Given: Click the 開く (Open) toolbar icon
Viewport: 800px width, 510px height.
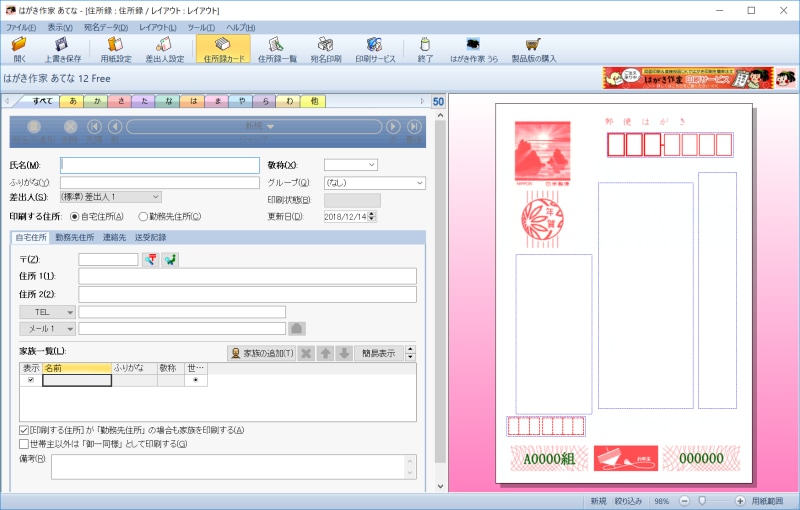Looking at the screenshot, I should pos(19,49).
